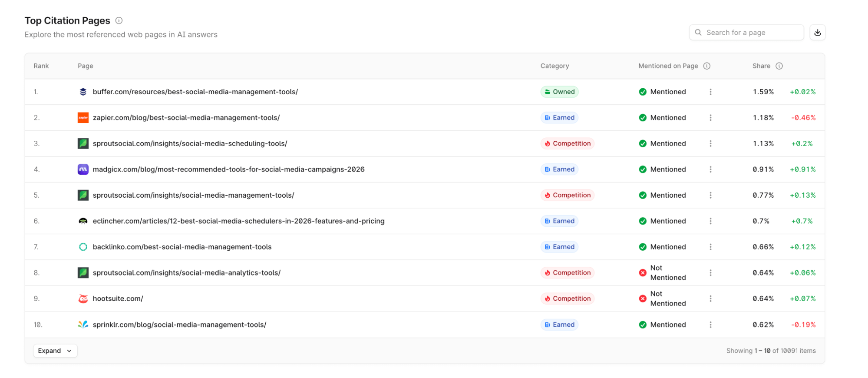Open three-dot menu for sprinklr.com row
The height and width of the screenshot is (378, 868).
(710, 325)
